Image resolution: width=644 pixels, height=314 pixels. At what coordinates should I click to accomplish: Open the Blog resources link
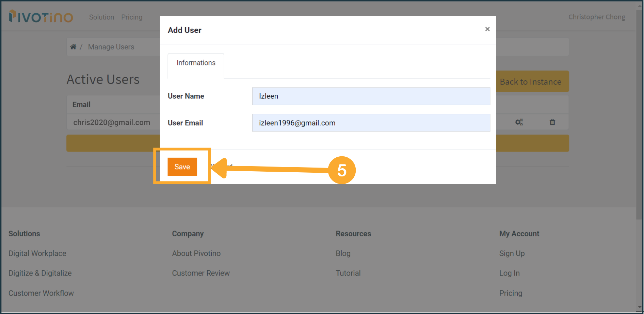click(x=343, y=253)
